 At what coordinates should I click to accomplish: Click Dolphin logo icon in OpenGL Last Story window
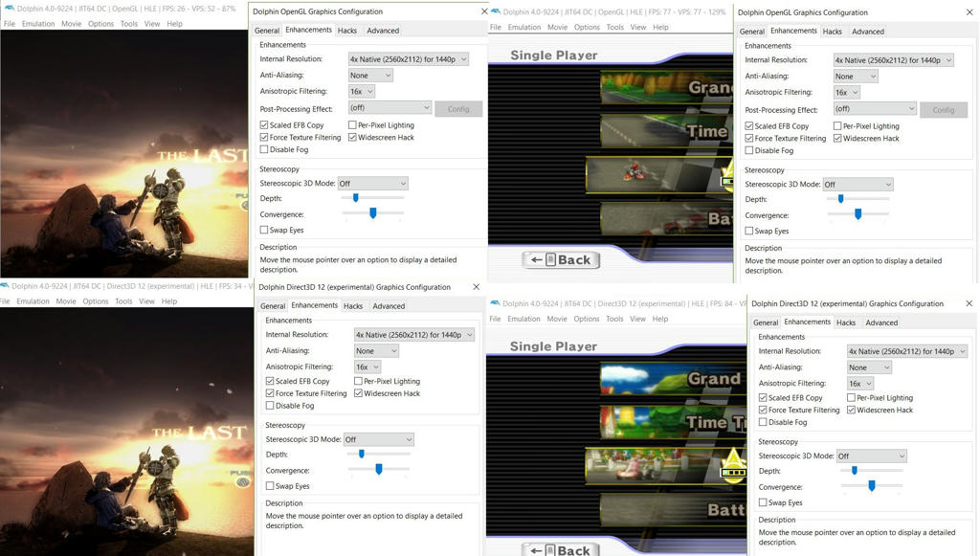point(8,9)
